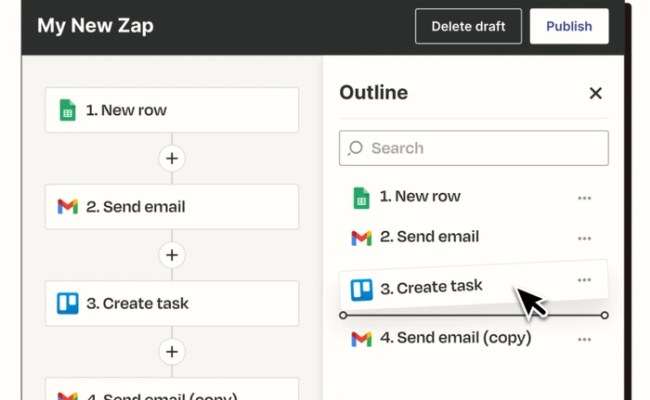Image resolution: width=650 pixels, height=400 pixels.
Task: Add a step after 3. Create task
Action: pyautogui.click(x=172, y=352)
